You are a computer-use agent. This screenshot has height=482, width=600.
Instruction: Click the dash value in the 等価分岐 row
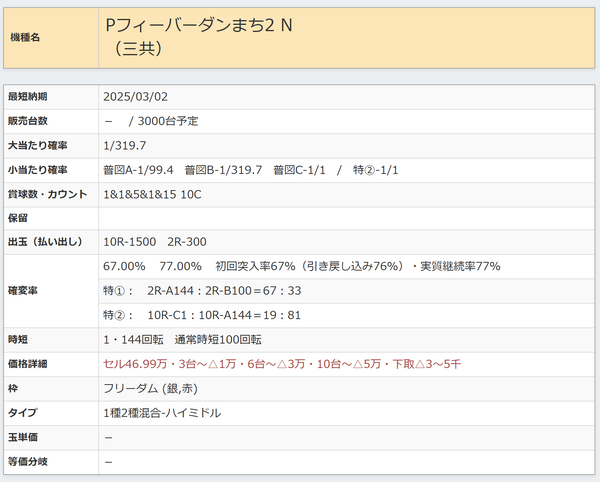pyautogui.click(x=109, y=462)
